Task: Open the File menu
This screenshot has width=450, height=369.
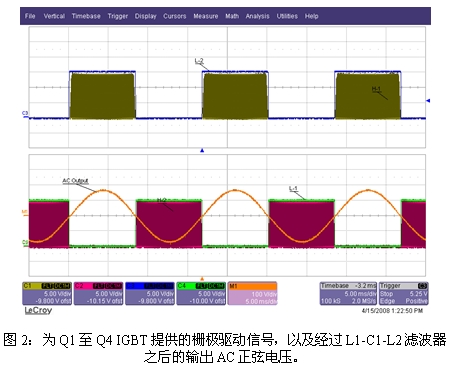Action: 30,16
